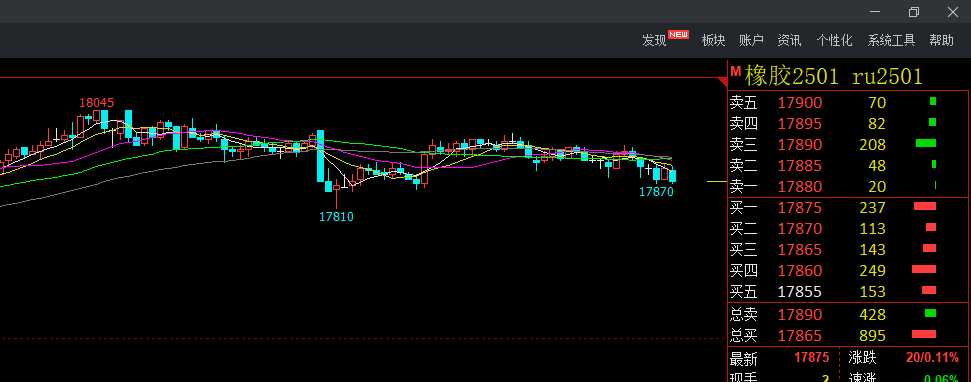Click the 卖一 row label
This screenshot has width=971, height=382.
744,186
